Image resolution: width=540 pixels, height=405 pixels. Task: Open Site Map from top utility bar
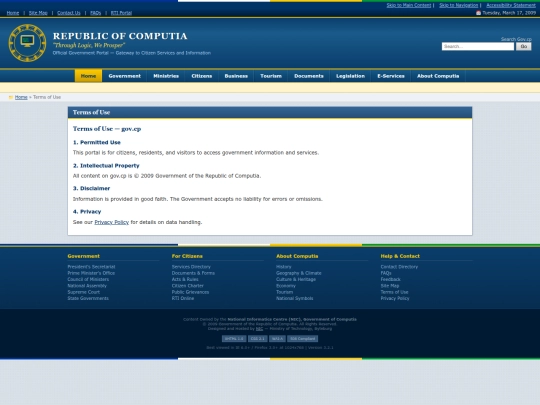pyautogui.click(x=38, y=13)
